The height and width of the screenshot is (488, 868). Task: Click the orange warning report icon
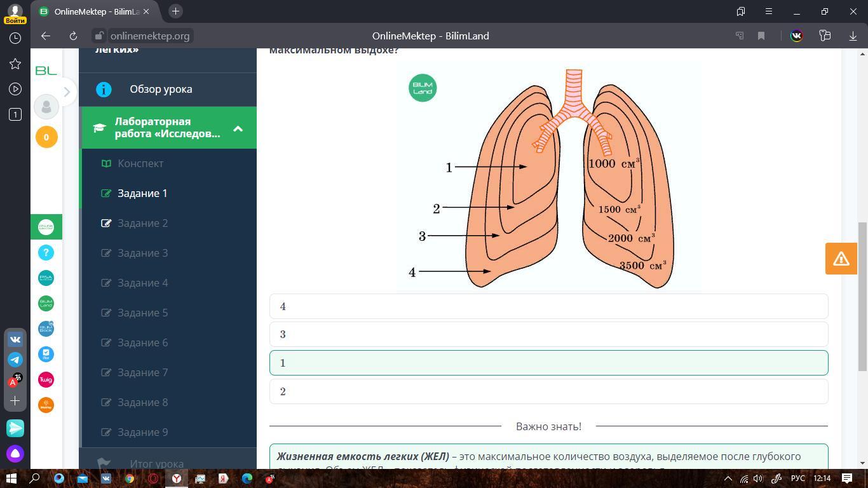pyautogui.click(x=841, y=259)
